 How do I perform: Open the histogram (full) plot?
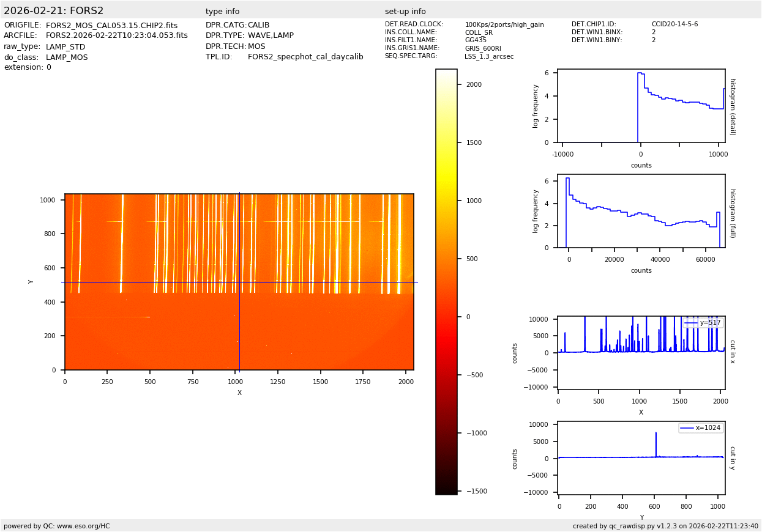pyautogui.click(x=641, y=211)
